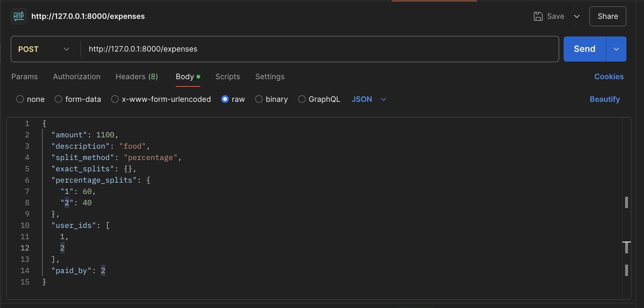Click the request URL input field
Image resolution: width=644 pixels, height=308 pixels.
pyautogui.click(x=319, y=49)
